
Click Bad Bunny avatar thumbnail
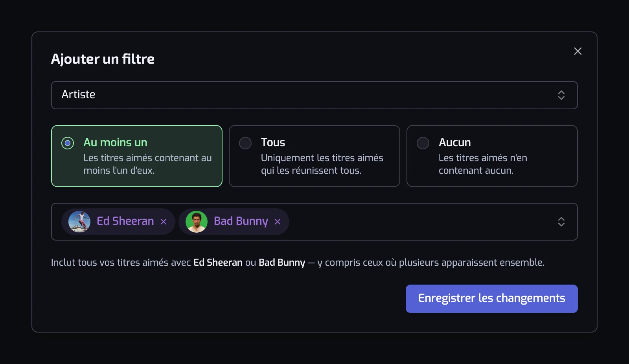(197, 222)
